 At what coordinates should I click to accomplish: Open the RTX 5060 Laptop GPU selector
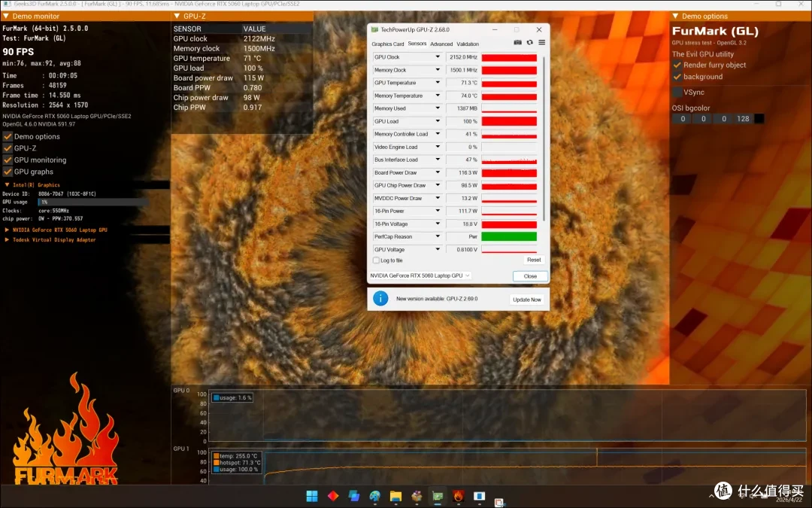tap(420, 275)
